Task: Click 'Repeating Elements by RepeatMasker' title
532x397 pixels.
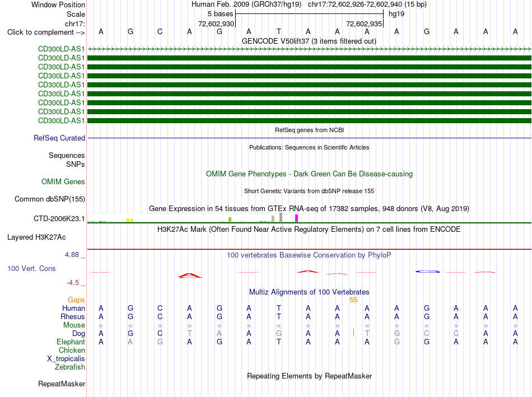Action: [309, 376]
